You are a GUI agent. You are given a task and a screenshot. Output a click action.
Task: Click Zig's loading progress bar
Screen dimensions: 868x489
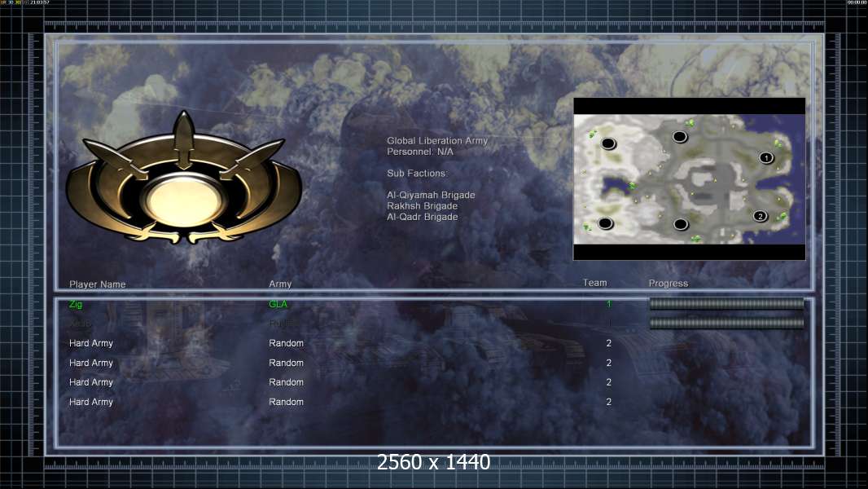(x=726, y=303)
